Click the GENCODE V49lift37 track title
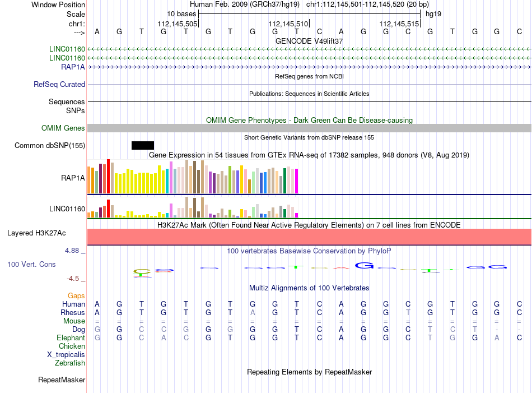532x393 pixels. [309, 41]
